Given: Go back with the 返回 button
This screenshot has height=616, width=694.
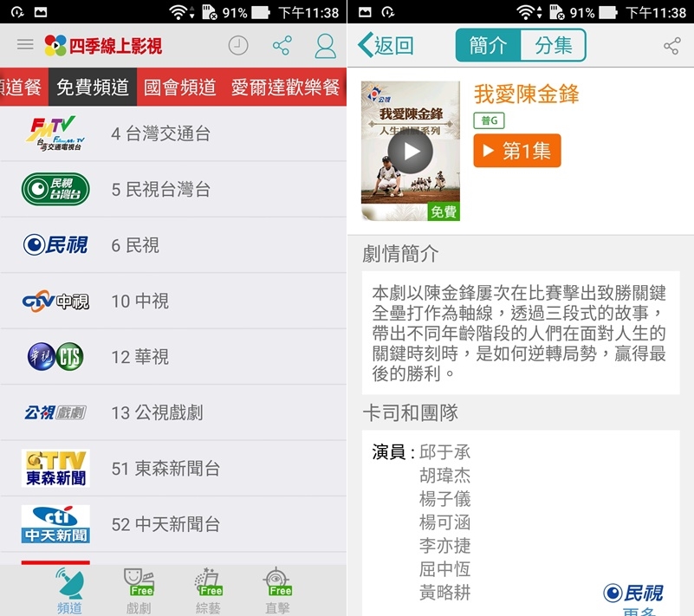Looking at the screenshot, I should coord(386,45).
